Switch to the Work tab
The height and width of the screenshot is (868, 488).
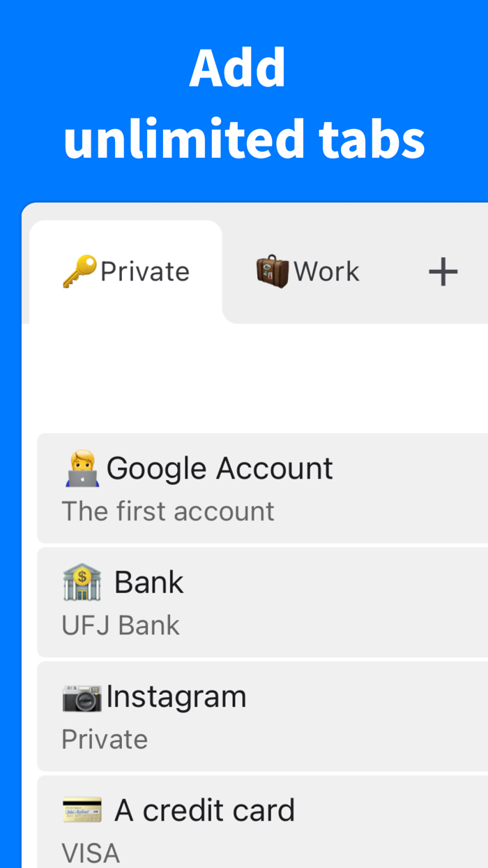[x=307, y=270]
